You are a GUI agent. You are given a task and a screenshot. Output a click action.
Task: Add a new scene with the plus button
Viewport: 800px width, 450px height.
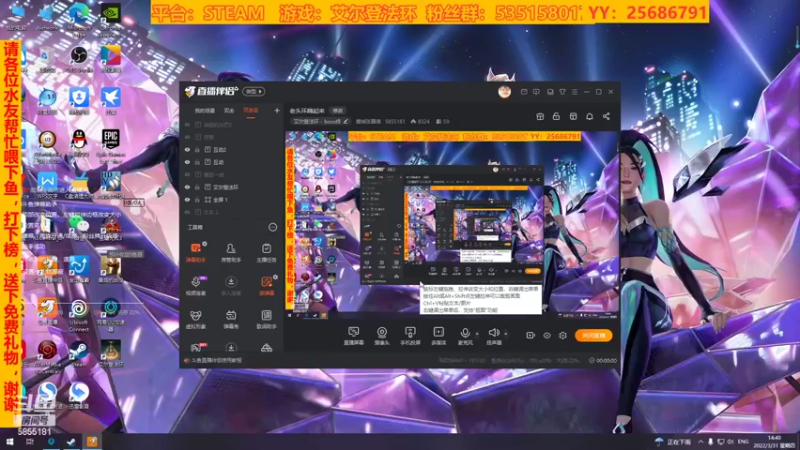(x=277, y=111)
